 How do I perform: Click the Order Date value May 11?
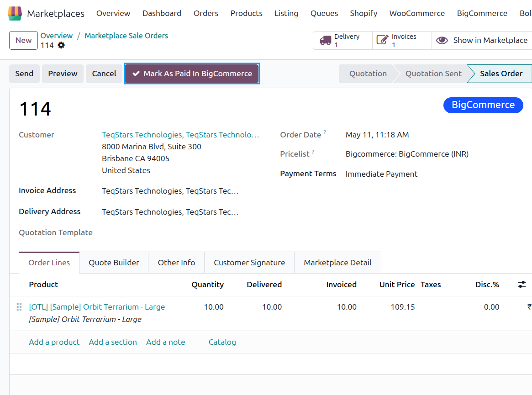pos(377,135)
